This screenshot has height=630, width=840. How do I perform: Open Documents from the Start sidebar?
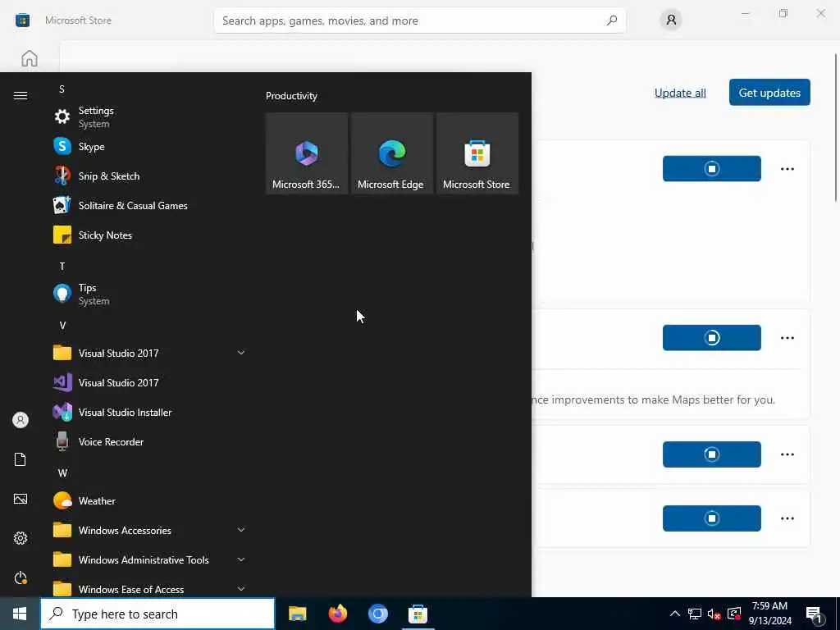click(x=21, y=459)
